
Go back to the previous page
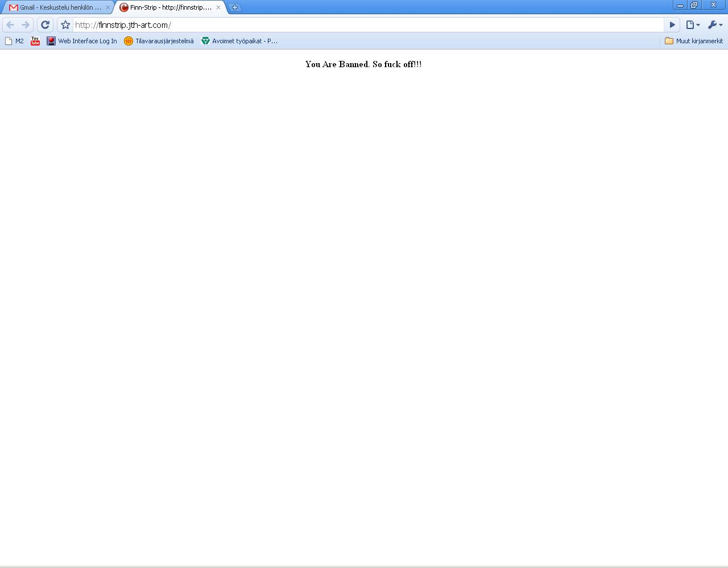tap(10, 25)
